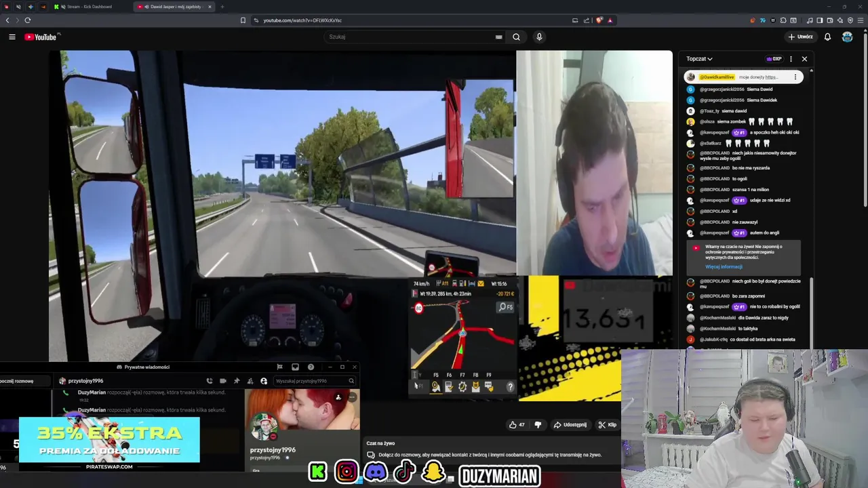Click przystojny1996 profile avatar in Discord
The width and height of the screenshot is (868, 488).
tap(264, 426)
